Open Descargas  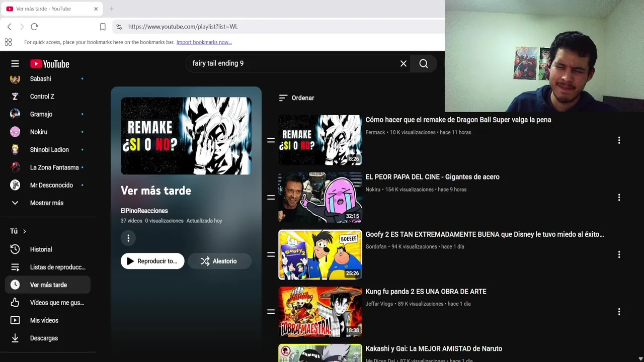[48, 338]
